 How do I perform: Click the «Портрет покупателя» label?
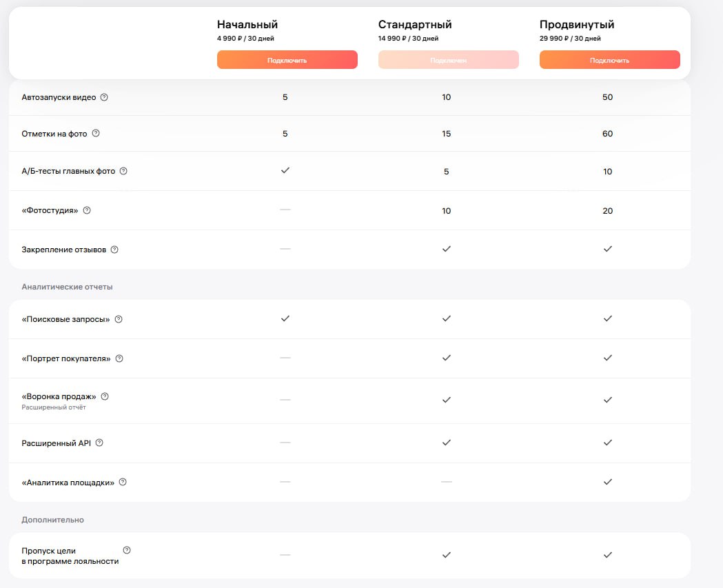coord(66,358)
